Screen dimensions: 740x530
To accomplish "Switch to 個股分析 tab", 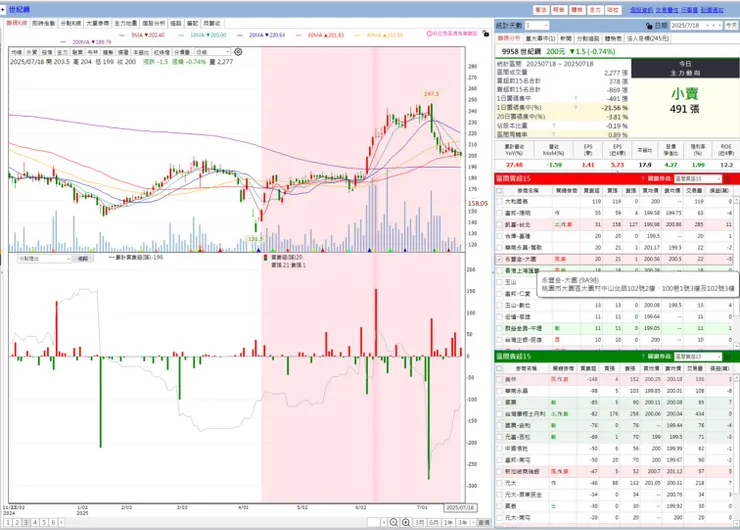I will coord(154,23).
